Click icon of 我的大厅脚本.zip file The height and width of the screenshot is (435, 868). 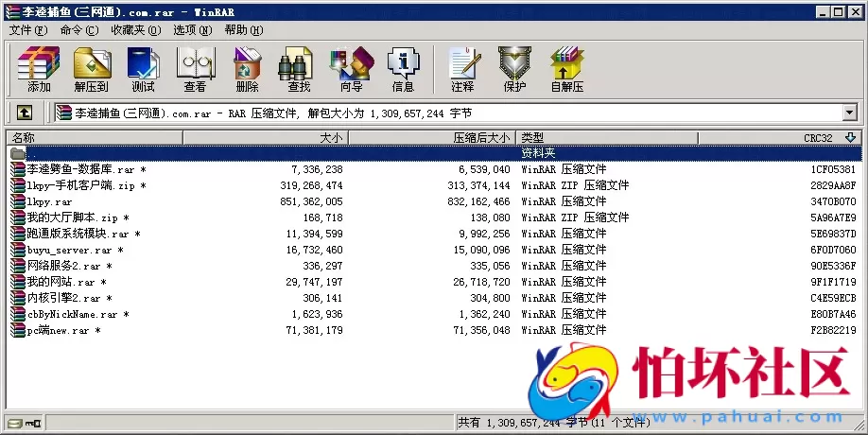(x=18, y=217)
